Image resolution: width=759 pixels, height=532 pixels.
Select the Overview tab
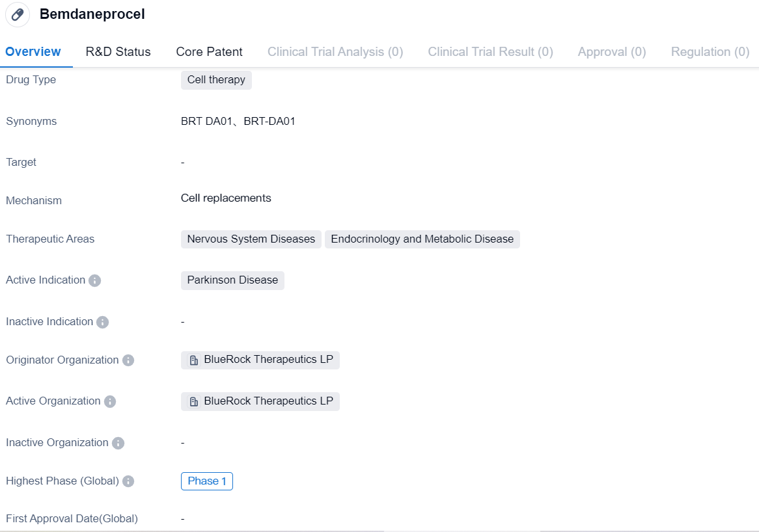tap(33, 52)
